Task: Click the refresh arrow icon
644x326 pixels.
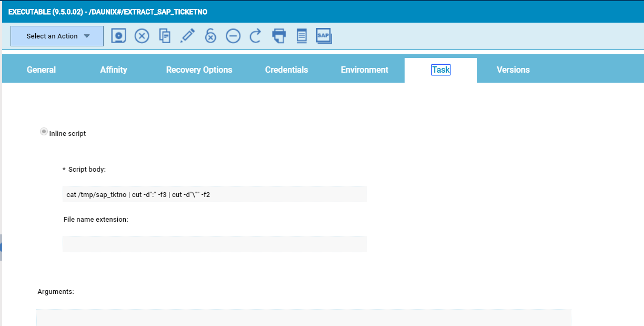Action: [256, 36]
